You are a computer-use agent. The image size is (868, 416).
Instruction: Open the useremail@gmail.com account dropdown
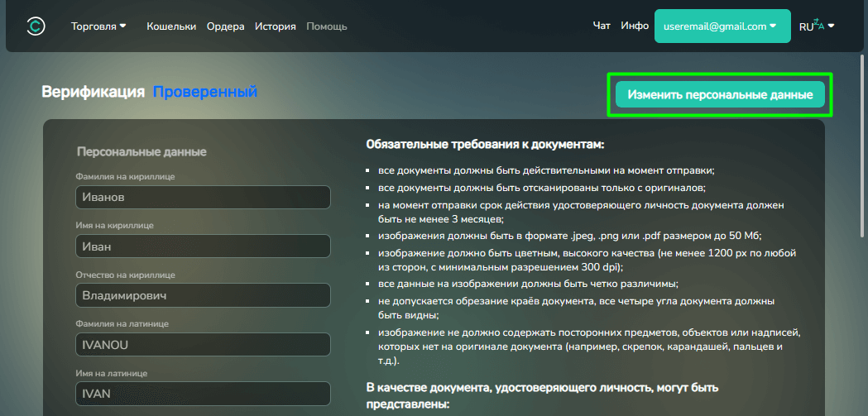coord(720,26)
